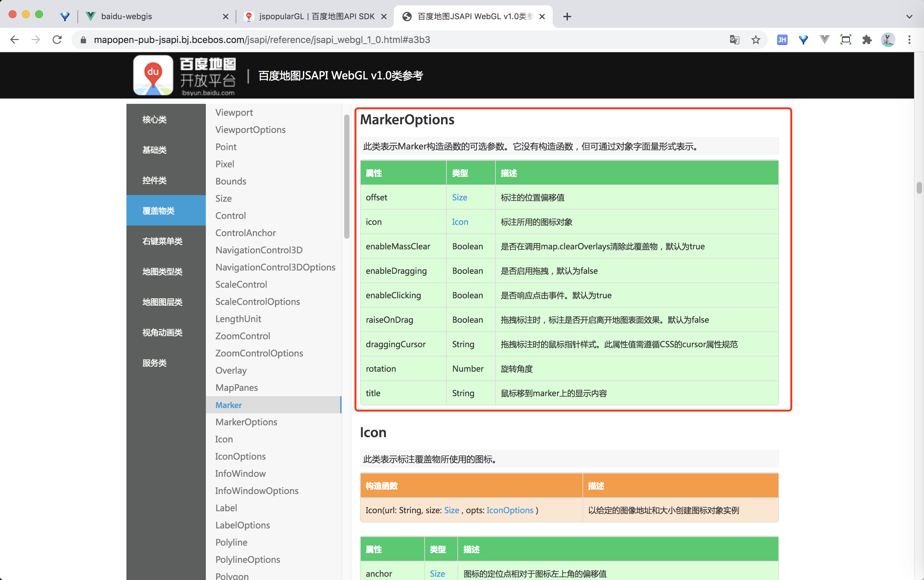The height and width of the screenshot is (580, 924).
Task: View site info via lock icon
Action: pos(83,40)
